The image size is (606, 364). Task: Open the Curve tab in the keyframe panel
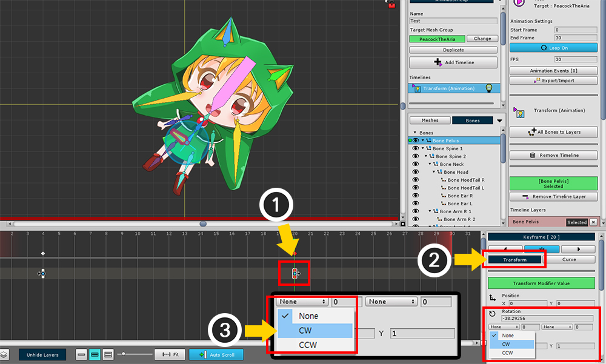coord(569,260)
